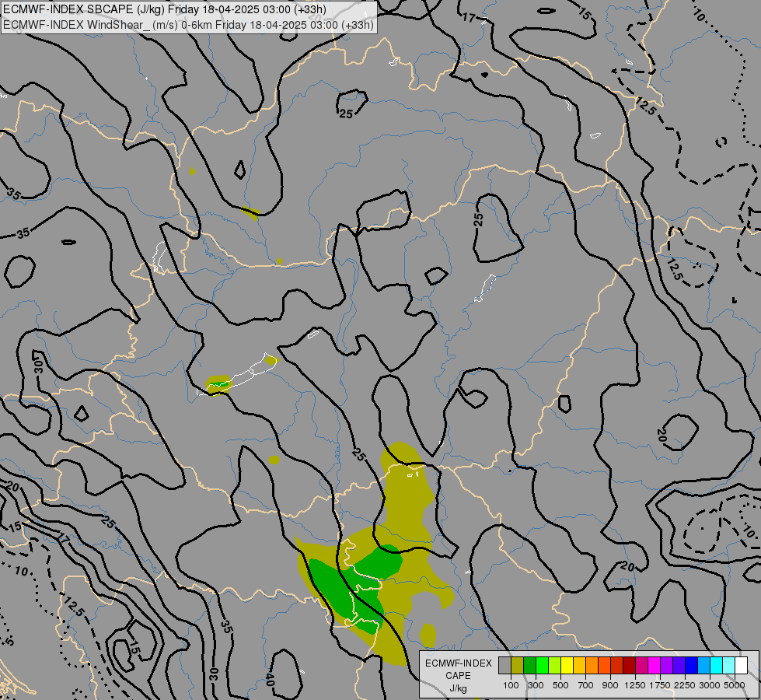Pick the white legend swatch at the end
This screenshot has width=761, height=700.
click(x=741, y=665)
